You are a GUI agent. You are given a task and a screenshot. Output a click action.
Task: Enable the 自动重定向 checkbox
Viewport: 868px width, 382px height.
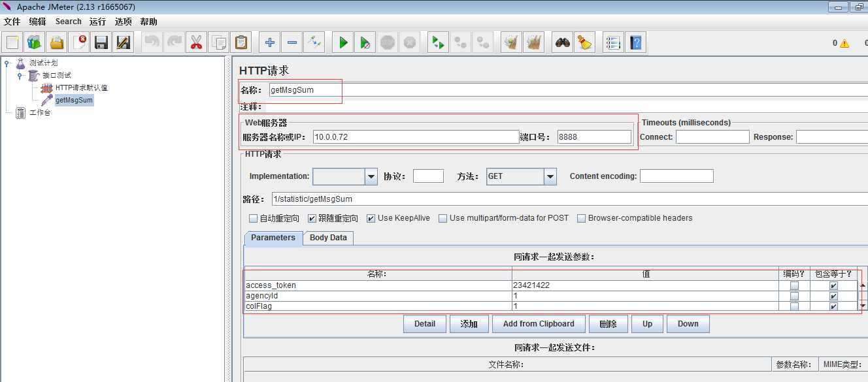pos(254,219)
